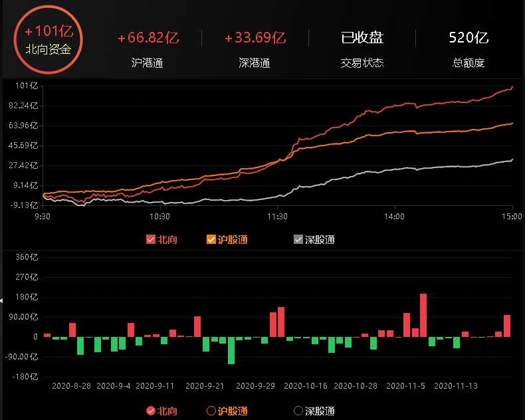525x420 pixels.
Task: Click the 520亿 总额度 value
Action: click(x=469, y=37)
